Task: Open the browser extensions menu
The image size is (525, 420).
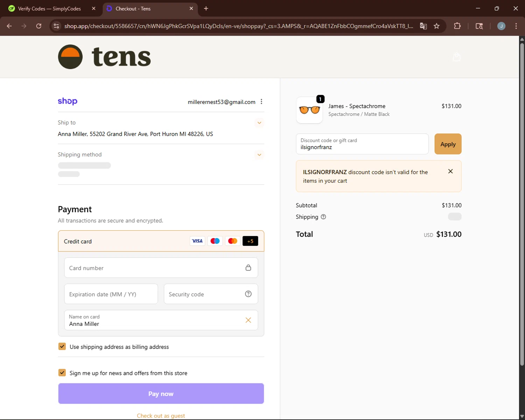Action: point(457,26)
